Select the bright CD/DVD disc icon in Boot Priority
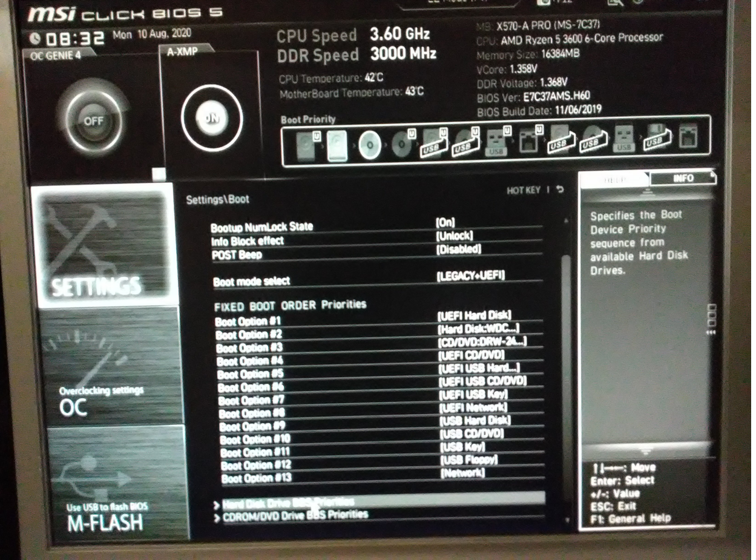756x560 pixels. pos(369,145)
